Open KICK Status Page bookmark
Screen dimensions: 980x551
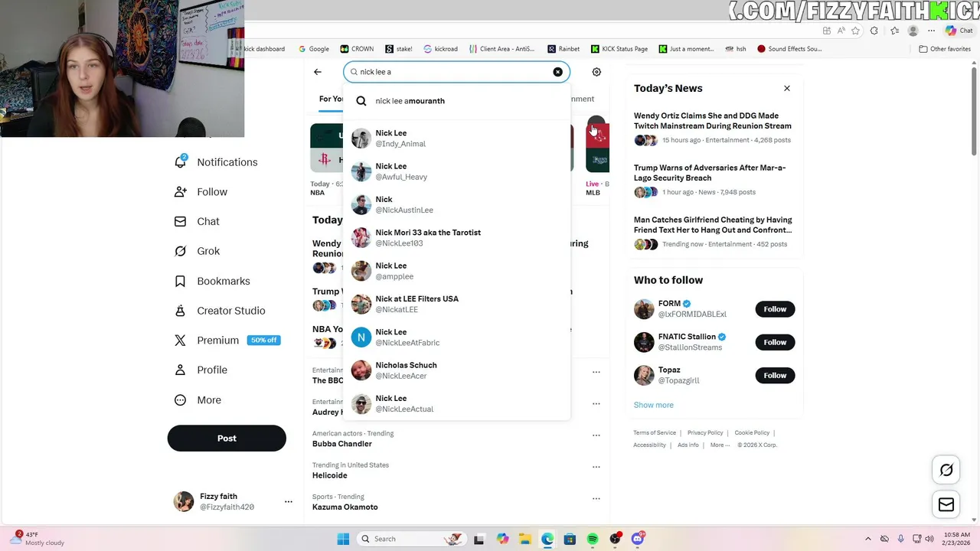tap(619, 49)
